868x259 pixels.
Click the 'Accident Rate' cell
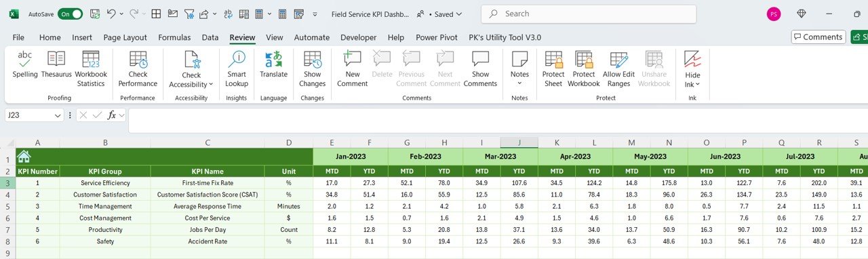[x=208, y=241]
